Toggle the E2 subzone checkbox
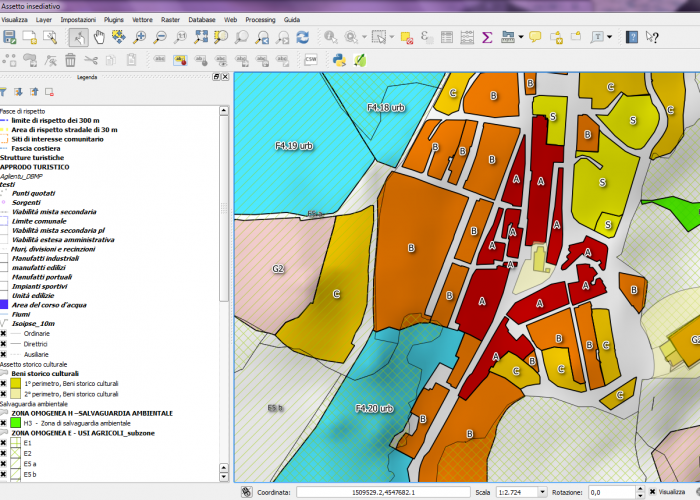This screenshot has height=500, width=700. (3, 453)
